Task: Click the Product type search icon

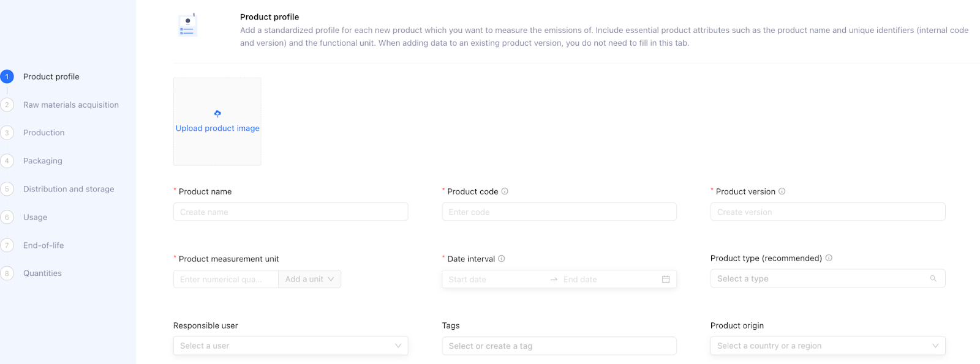Action: [x=933, y=279]
